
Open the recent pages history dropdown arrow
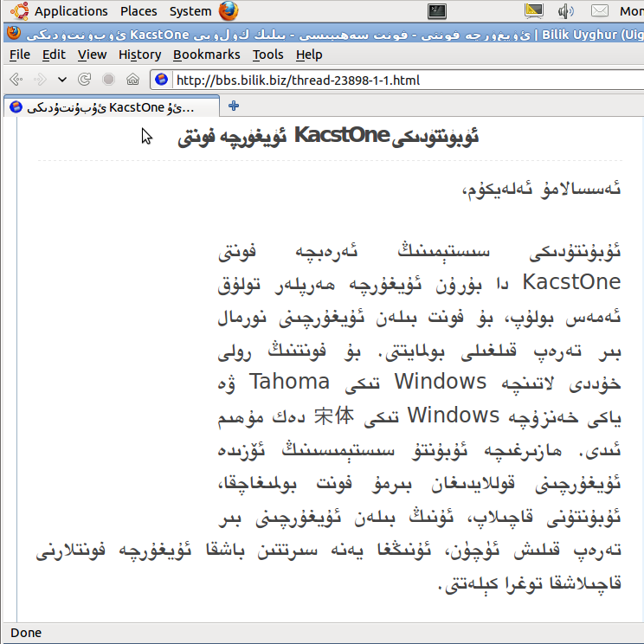point(62,80)
